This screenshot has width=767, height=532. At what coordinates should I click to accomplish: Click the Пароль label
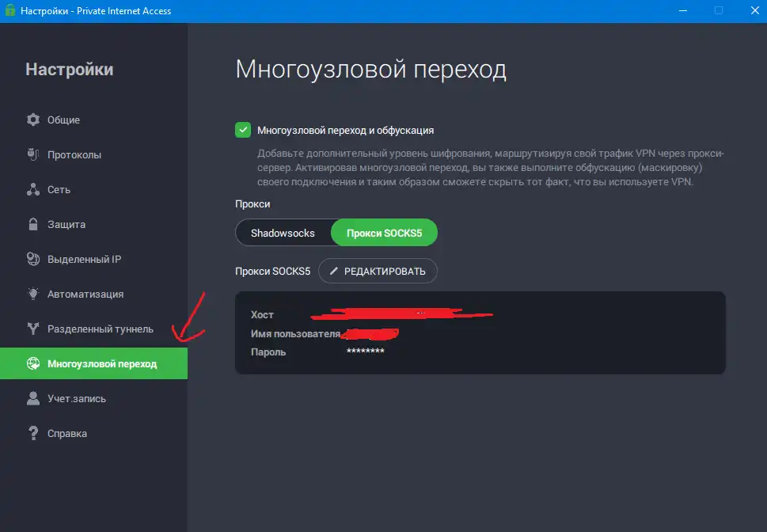pos(268,351)
